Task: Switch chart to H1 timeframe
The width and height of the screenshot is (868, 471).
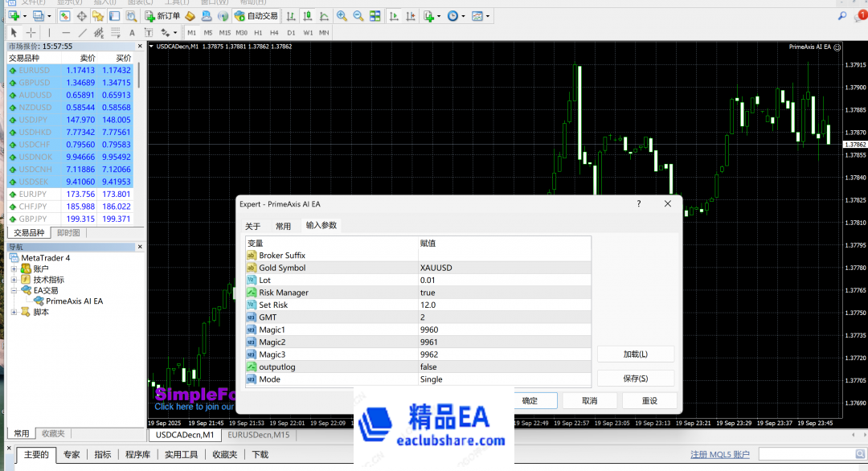Action: click(258, 33)
